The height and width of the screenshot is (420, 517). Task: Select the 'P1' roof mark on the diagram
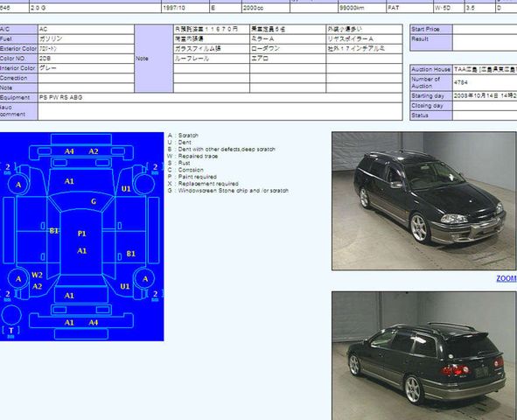(81, 234)
